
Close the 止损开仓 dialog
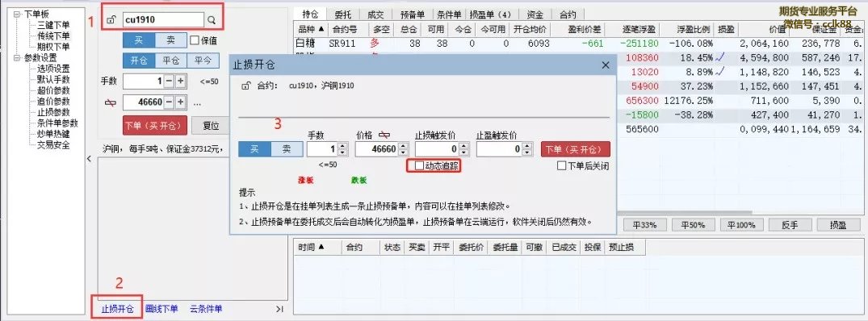605,65
